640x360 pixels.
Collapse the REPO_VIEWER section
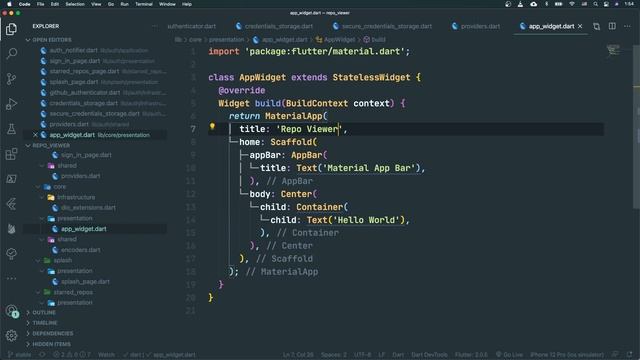click(51, 145)
